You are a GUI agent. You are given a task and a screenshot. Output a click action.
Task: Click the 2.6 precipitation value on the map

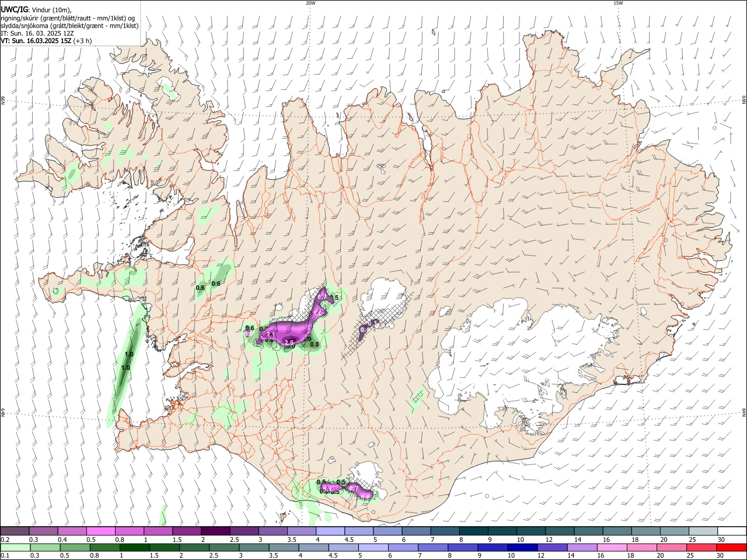pos(289,342)
